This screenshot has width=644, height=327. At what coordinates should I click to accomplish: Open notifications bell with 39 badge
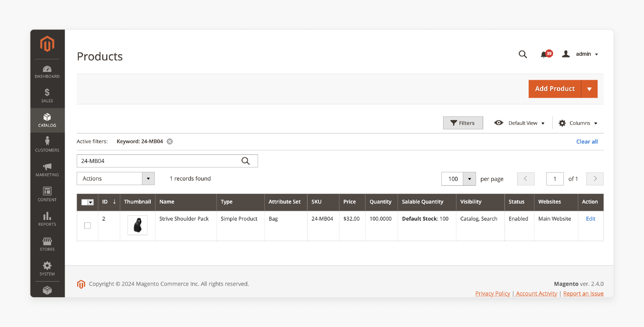tap(546, 54)
